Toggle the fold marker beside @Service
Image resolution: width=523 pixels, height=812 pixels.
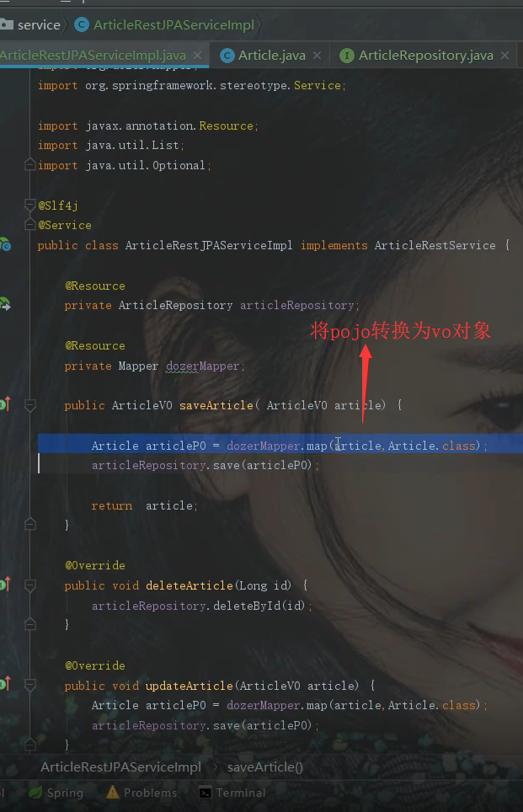(x=30, y=225)
